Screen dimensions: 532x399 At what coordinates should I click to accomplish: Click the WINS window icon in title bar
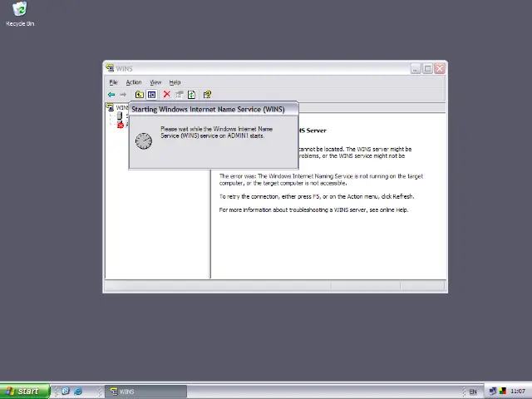(110, 68)
